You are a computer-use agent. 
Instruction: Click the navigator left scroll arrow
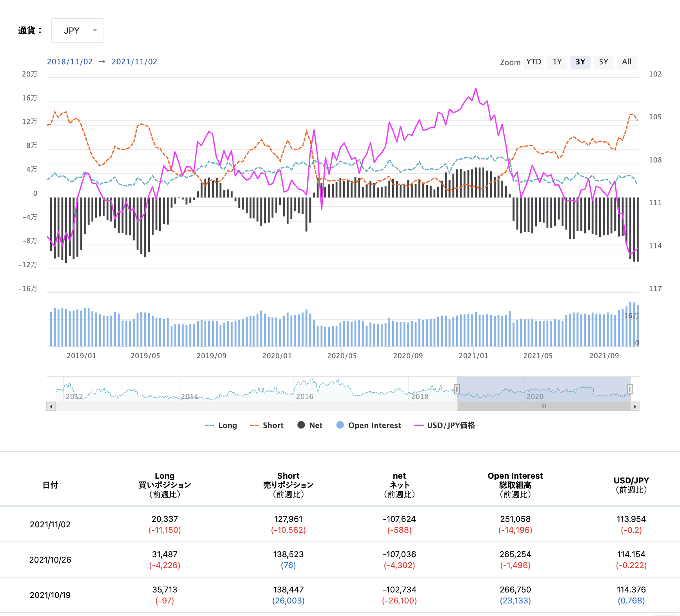[x=51, y=406]
